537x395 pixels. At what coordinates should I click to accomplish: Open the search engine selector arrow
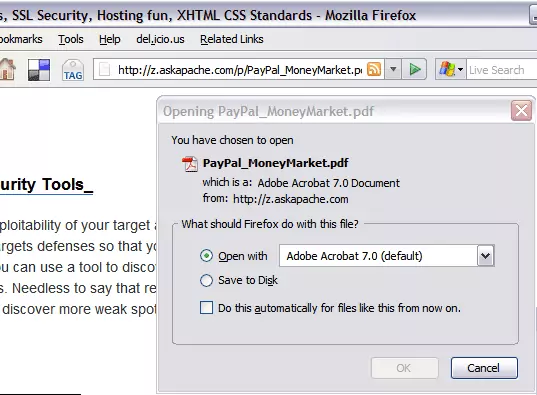pos(461,70)
